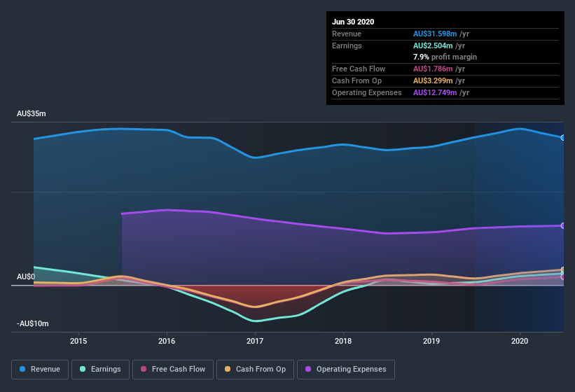The height and width of the screenshot is (392, 575).
Task: Click the Free Cash Flow label in tooltip
Action: 359,69
